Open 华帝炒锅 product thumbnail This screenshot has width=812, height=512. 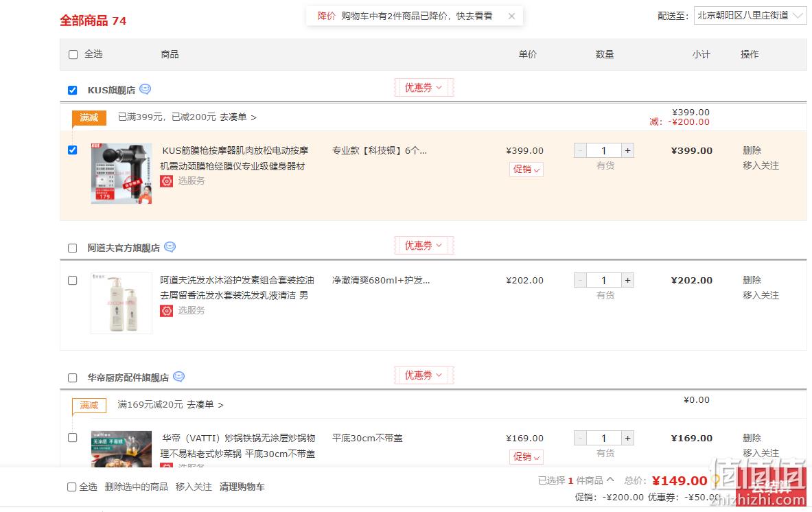[x=121, y=448]
